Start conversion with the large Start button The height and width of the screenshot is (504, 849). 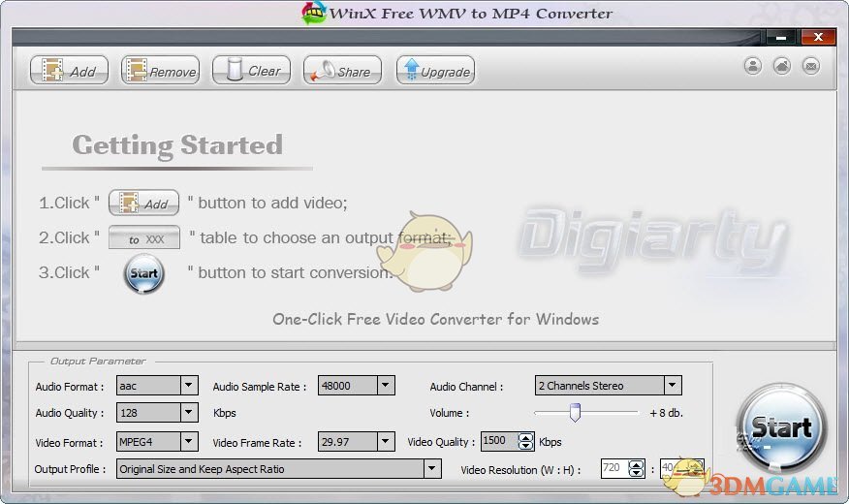coord(781,427)
